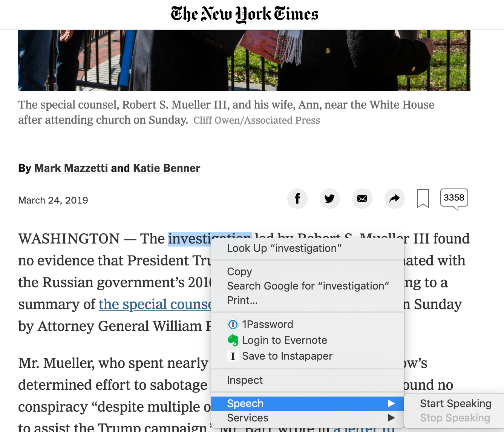Expand the Speech submenu arrow
This screenshot has width=504, height=432.
click(392, 404)
